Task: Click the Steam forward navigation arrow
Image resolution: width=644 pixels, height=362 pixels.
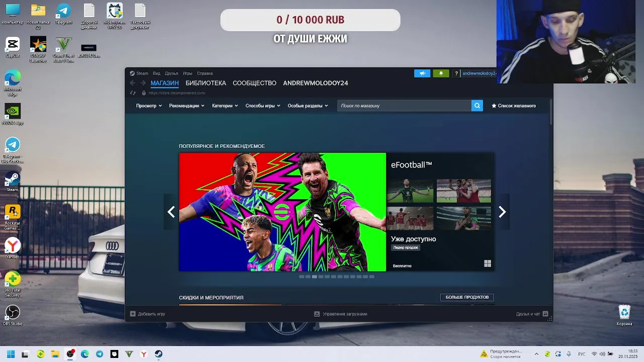Action: coord(143,83)
